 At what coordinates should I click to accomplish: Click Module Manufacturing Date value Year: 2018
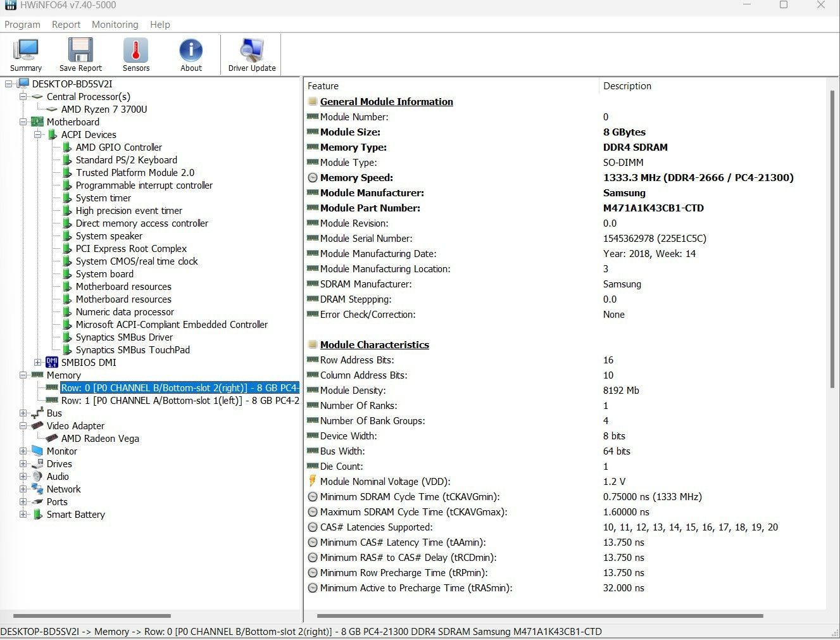(649, 254)
